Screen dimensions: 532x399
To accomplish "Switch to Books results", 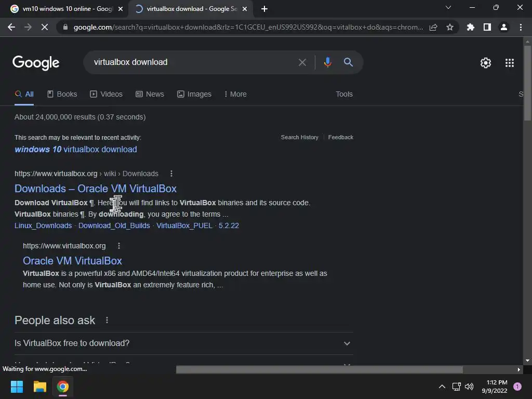I will pyautogui.click(x=62, y=95).
